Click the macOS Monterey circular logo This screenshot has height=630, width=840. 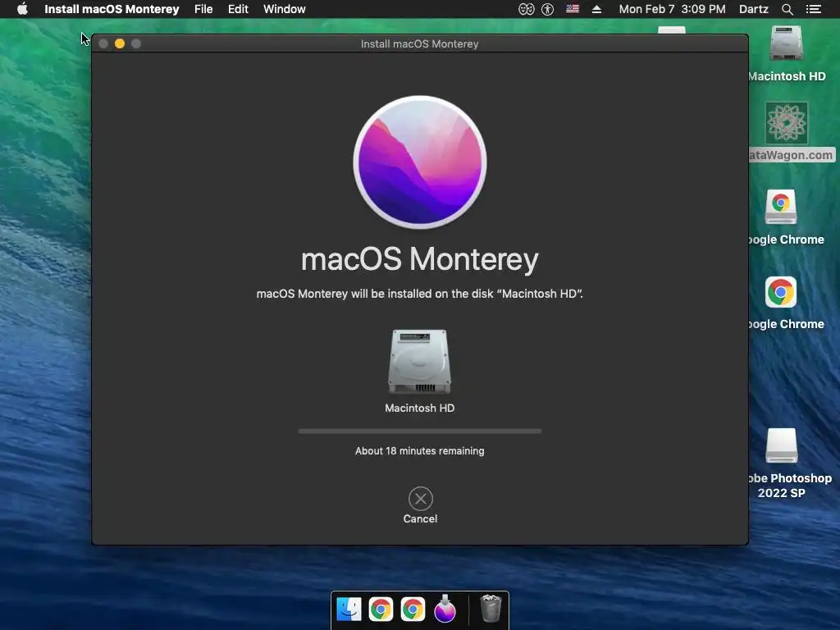tap(420, 162)
